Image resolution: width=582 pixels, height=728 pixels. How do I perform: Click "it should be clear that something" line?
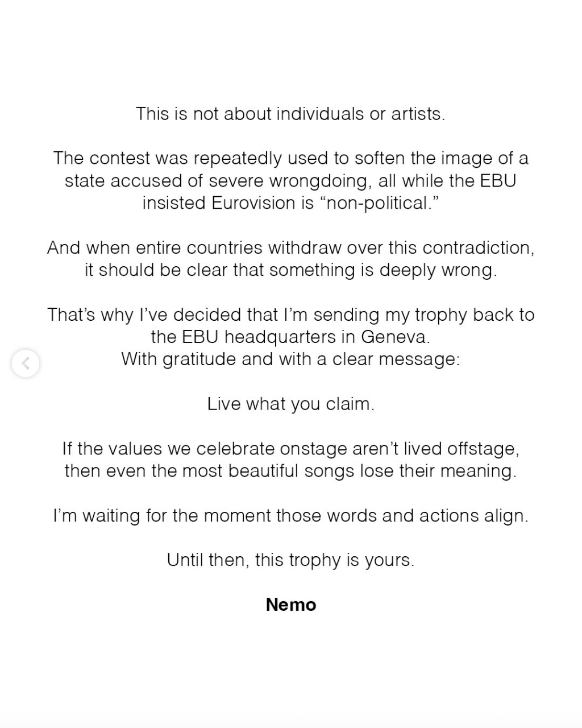pyautogui.click(x=290, y=270)
